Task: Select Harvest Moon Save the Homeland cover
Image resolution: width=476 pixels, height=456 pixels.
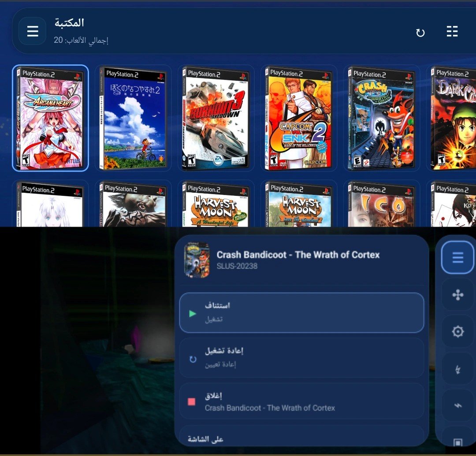Action: click(299, 204)
